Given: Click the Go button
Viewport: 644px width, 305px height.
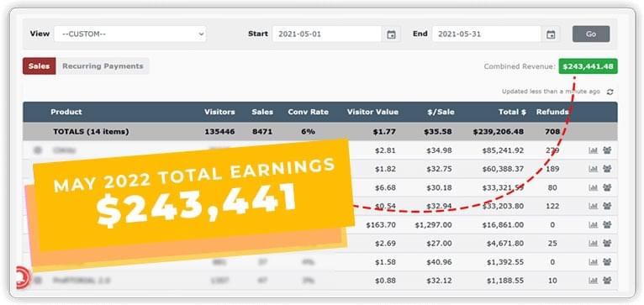Looking at the screenshot, I should 591,34.
